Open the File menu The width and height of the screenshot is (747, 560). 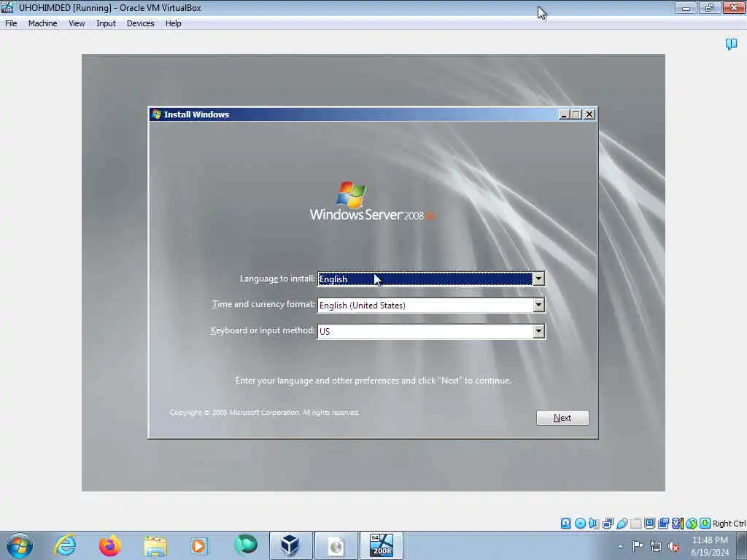tap(11, 23)
